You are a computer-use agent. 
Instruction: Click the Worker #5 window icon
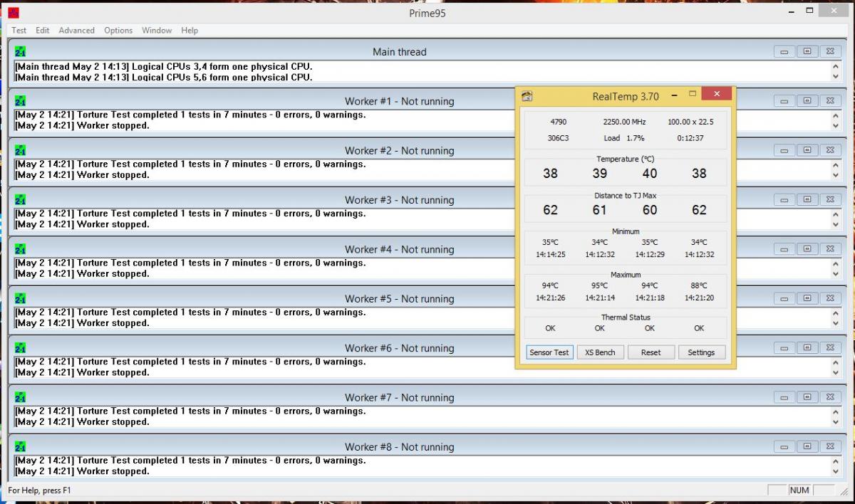point(21,298)
